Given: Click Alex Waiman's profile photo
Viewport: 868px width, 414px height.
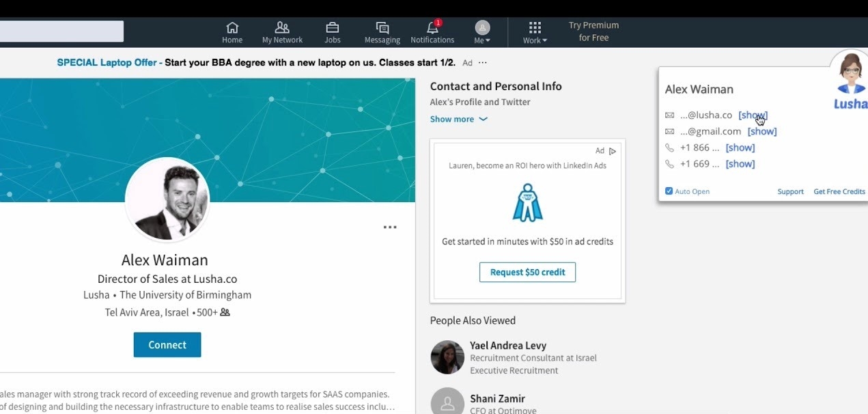Looking at the screenshot, I should click(167, 199).
